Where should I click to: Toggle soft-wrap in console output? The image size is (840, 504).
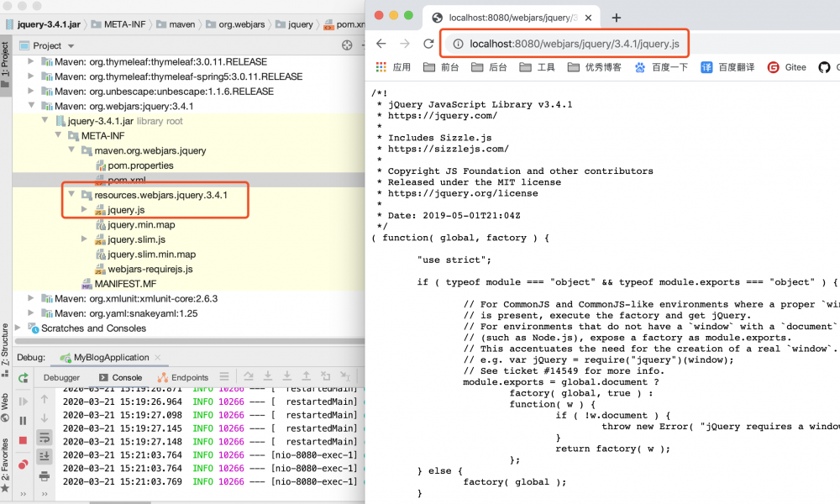pos(44,438)
